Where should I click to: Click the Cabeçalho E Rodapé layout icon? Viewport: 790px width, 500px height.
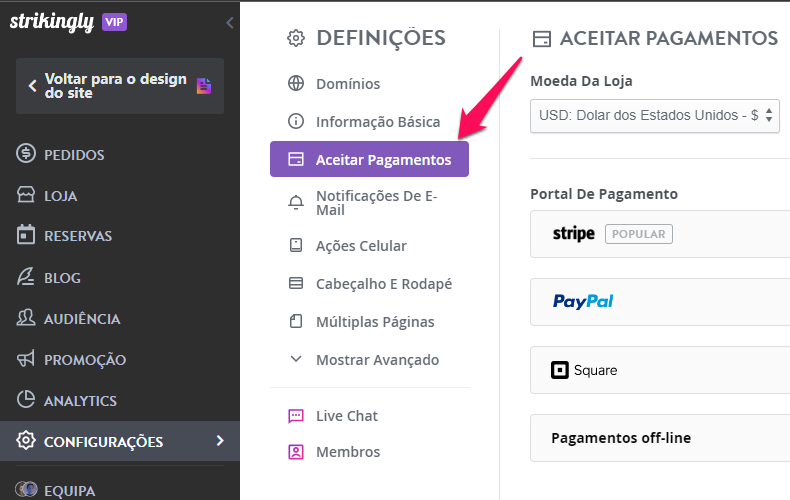tap(296, 283)
